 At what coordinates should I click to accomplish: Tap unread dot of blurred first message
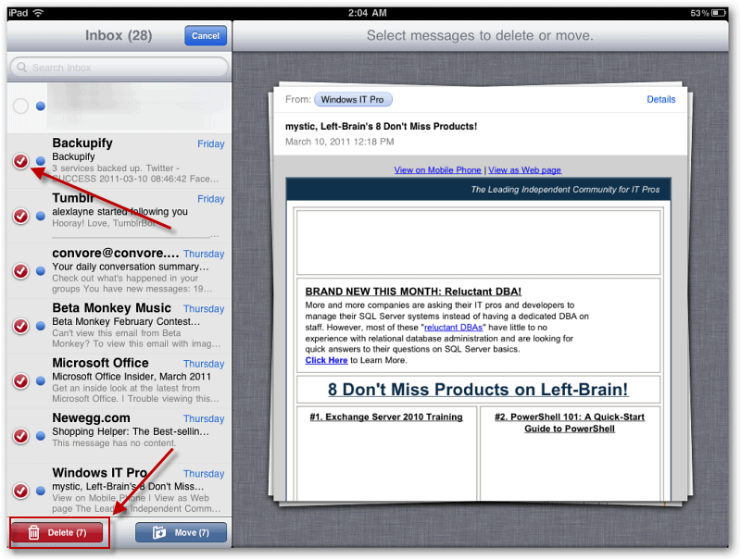[x=41, y=106]
